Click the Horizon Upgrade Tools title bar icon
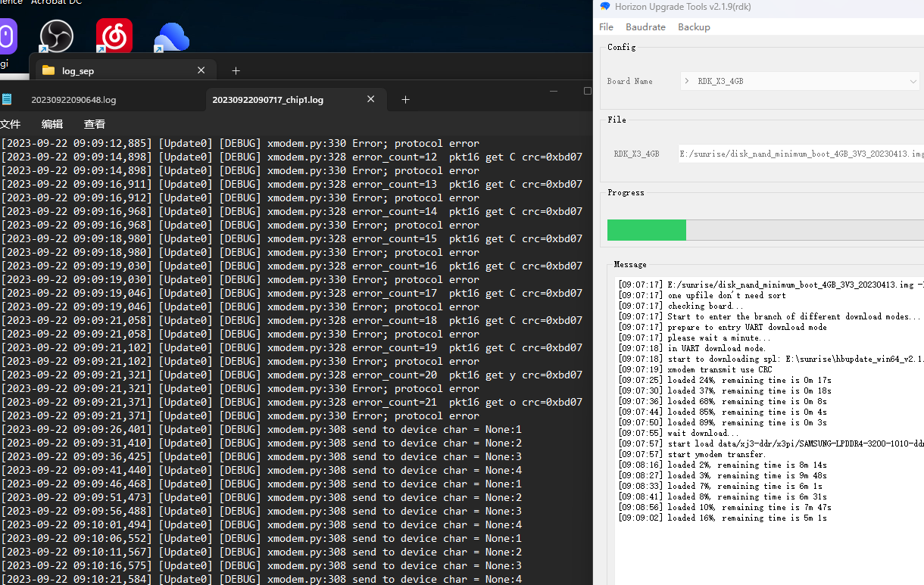The width and height of the screenshot is (924, 585). click(x=604, y=7)
